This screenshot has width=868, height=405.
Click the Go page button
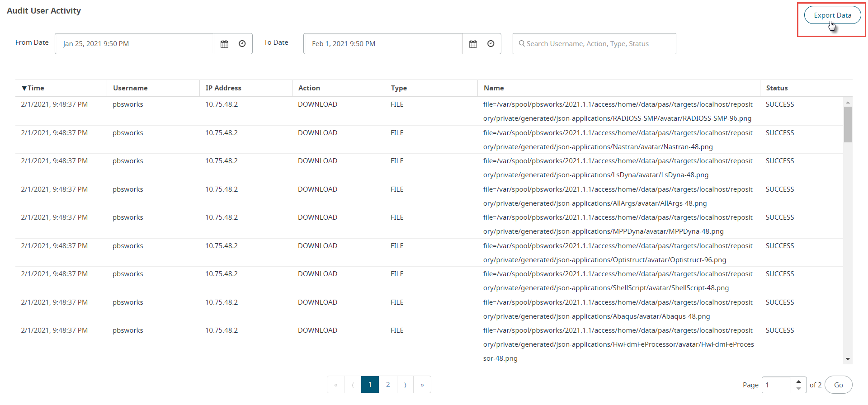coord(839,385)
